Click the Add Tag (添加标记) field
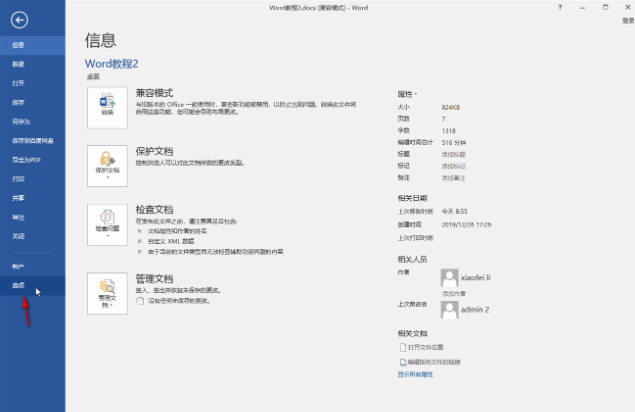Image resolution: width=635 pixels, height=412 pixels. [x=454, y=166]
